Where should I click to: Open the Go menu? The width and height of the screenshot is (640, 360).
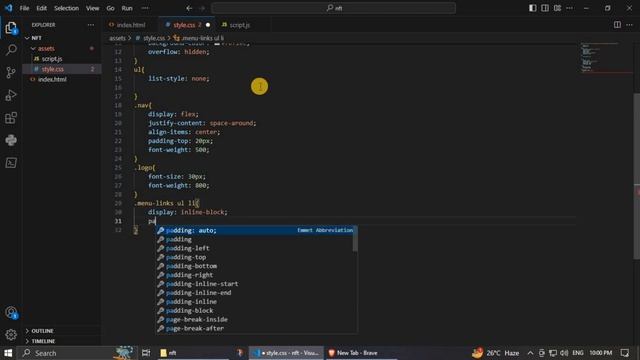[x=110, y=8]
